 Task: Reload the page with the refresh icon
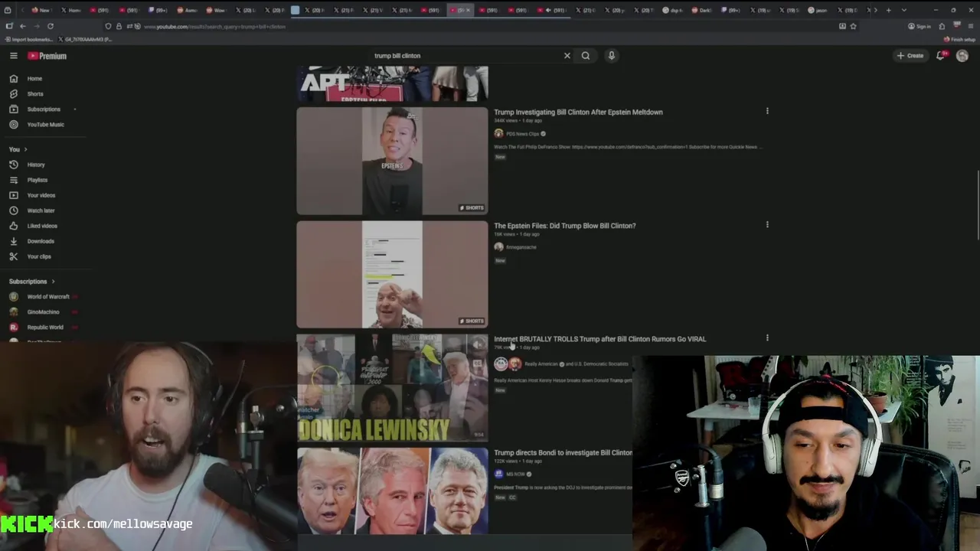(50, 26)
